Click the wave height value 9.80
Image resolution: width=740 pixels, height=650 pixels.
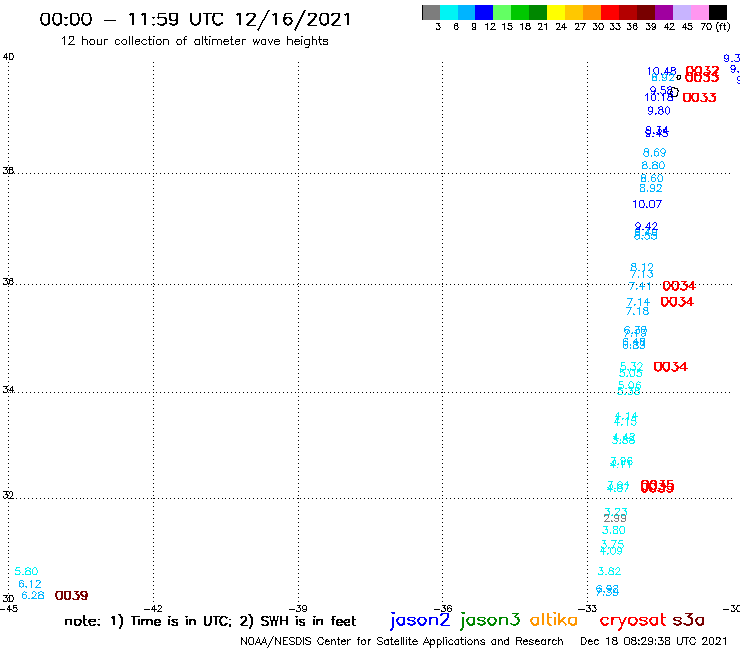(x=659, y=111)
